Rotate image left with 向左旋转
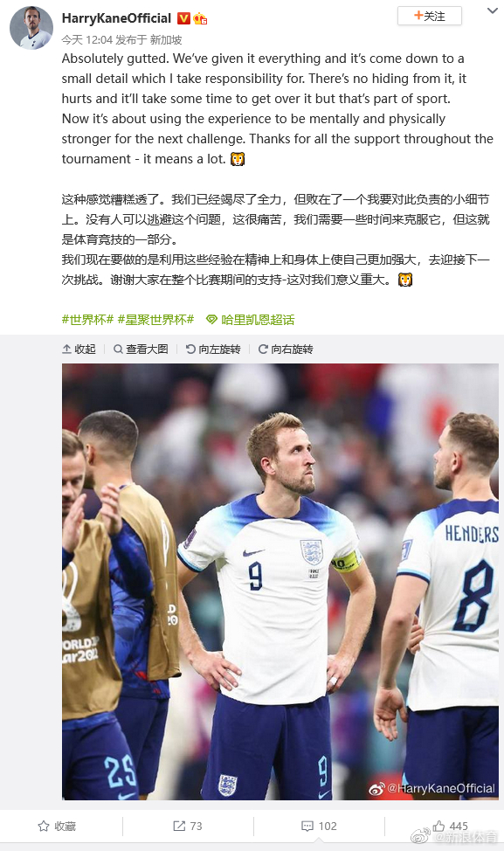 [212, 349]
